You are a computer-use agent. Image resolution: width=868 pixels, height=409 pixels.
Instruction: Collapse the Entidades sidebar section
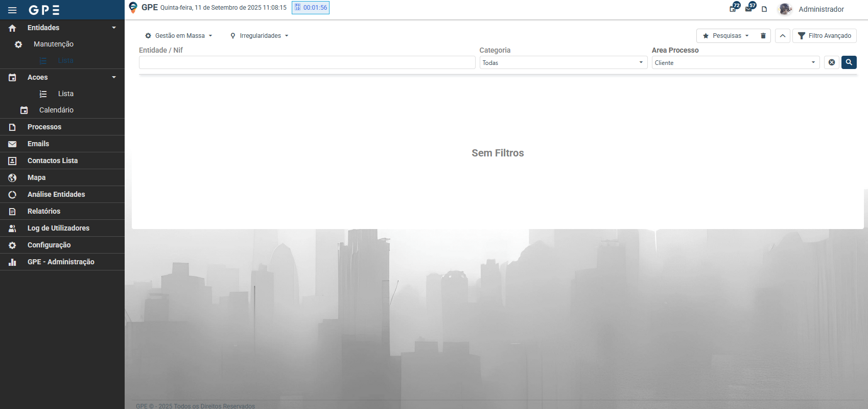(x=113, y=28)
